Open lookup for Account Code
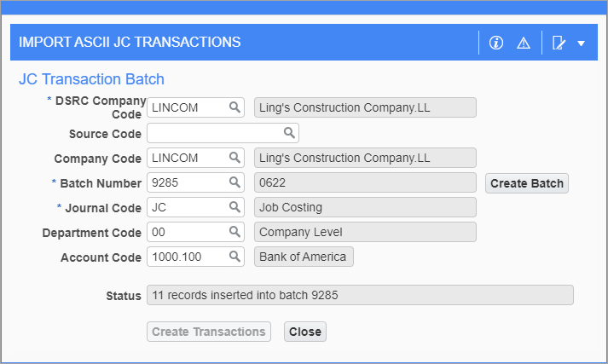 (235, 257)
